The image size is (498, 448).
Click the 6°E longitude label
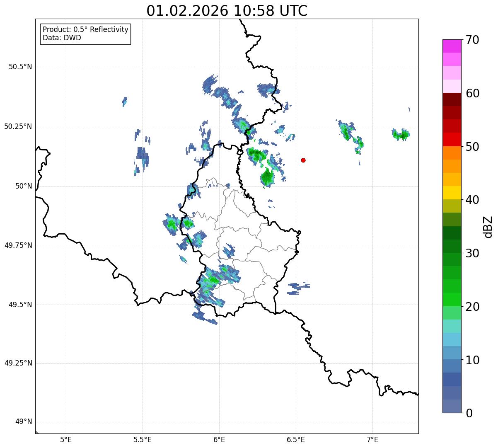pyautogui.click(x=219, y=440)
